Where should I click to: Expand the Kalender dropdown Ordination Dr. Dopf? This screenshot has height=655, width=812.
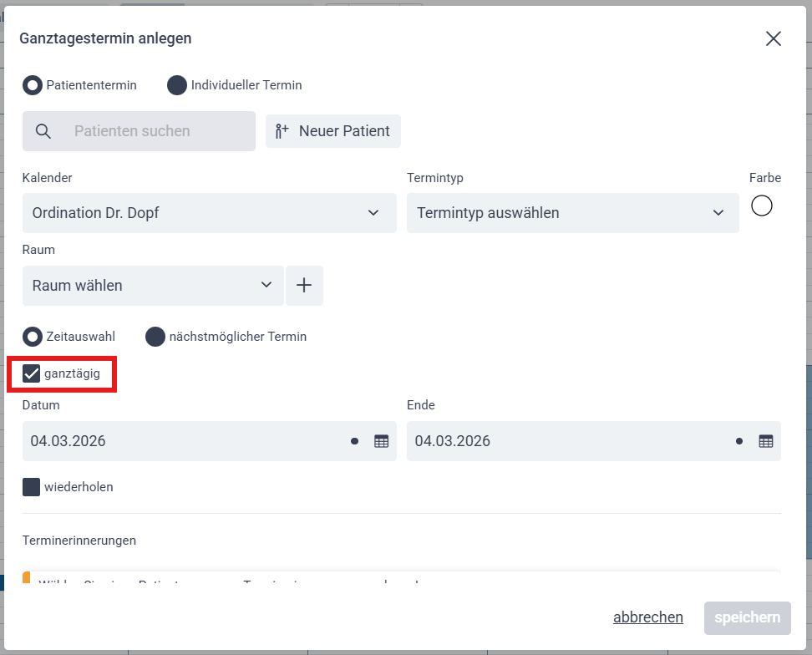click(x=209, y=213)
